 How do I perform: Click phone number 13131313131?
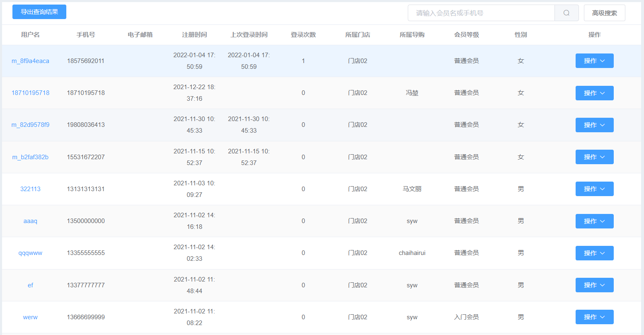click(x=86, y=189)
